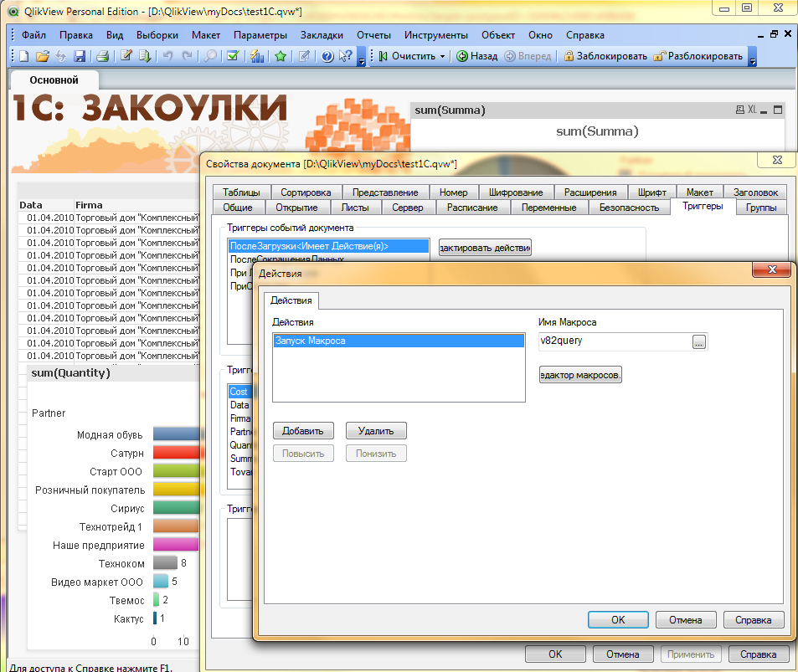Screen dimensions: 798x672
Task: Select the Основной sheet tab
Action: click(54, 80)
